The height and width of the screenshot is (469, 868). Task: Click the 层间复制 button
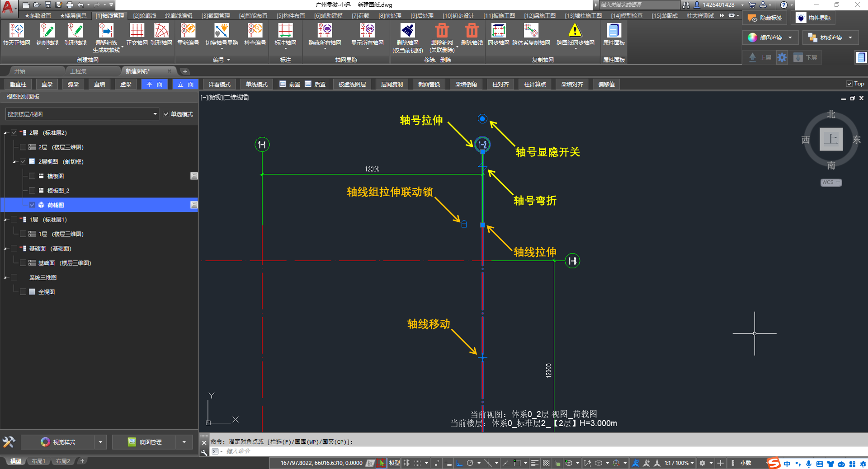click(x=392, y=84)
